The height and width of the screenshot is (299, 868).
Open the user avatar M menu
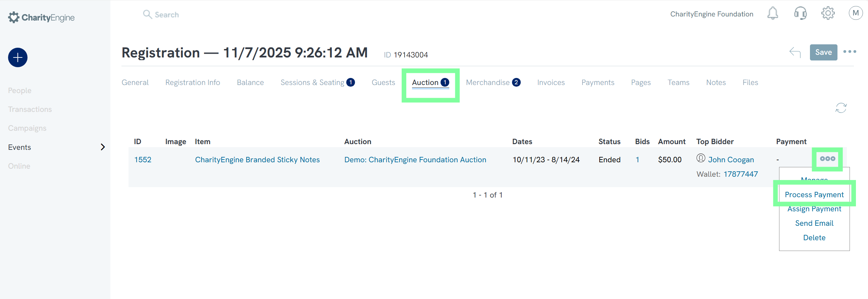coord(855,13)
